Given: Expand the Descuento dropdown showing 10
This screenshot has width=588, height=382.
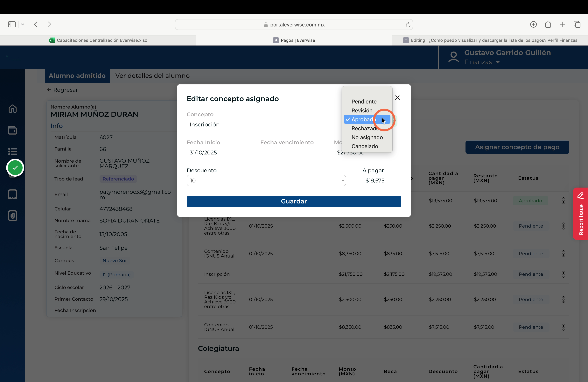Looking at the screenshot, I should pos(266,181).
